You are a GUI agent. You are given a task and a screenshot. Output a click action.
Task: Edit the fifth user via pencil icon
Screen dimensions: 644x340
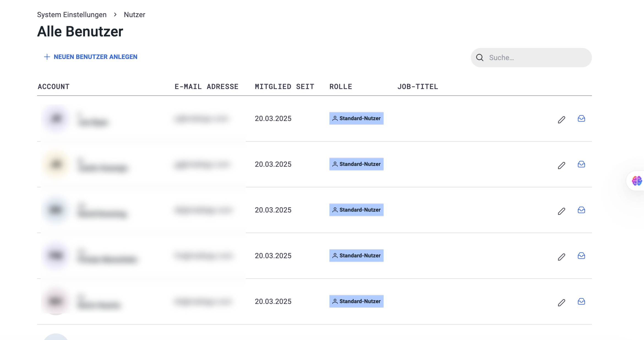[x=561, y=303]
